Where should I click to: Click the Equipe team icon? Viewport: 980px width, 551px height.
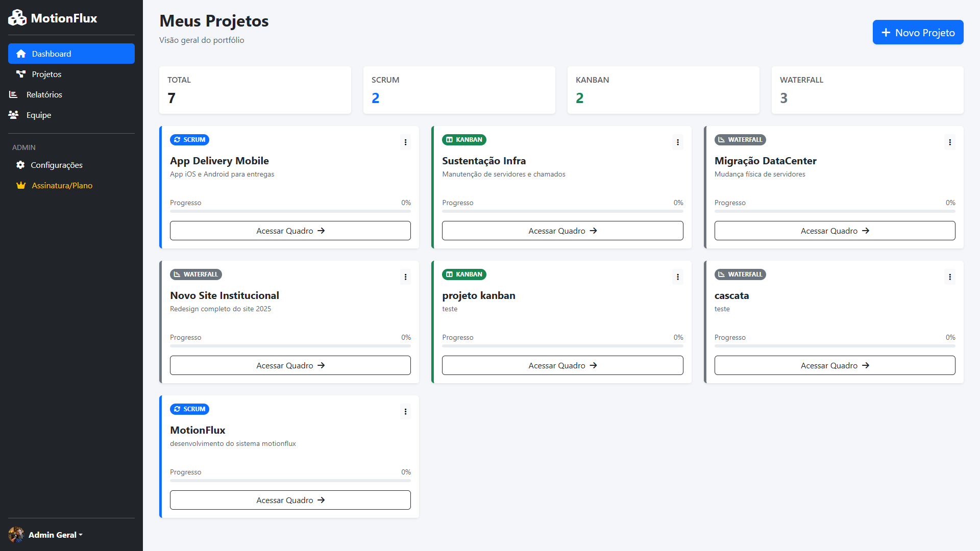pyautogui.click(x=14, y=115)
